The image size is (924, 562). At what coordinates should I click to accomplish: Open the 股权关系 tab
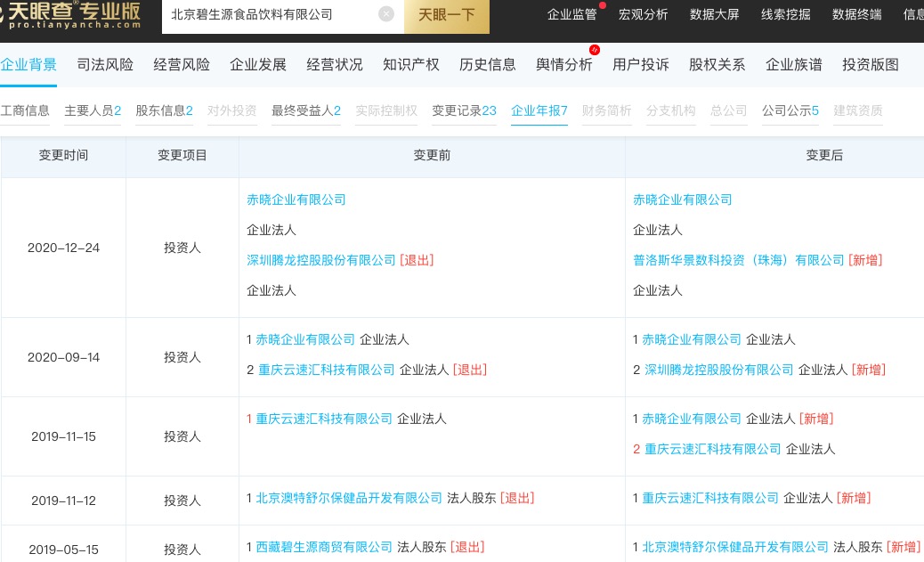(x=717, y=64)
